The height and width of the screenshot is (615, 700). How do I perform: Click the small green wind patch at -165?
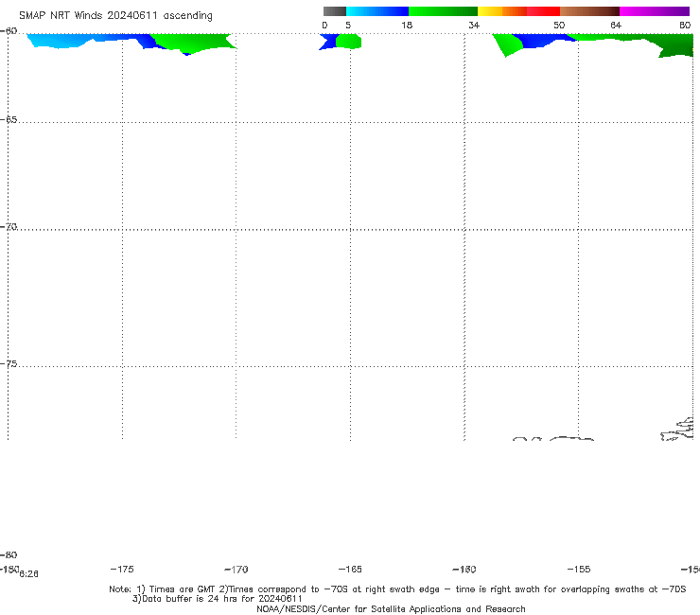coord(348,42)
